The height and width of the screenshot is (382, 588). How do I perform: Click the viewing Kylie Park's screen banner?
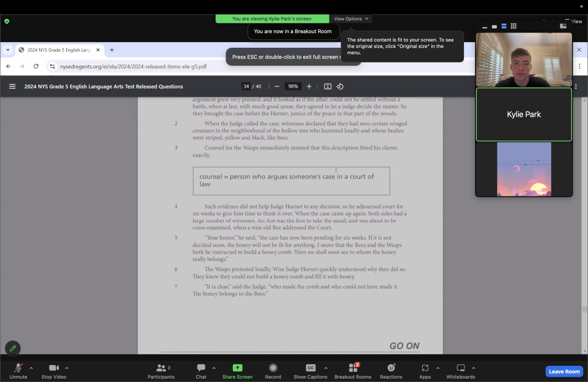point(272,19)
